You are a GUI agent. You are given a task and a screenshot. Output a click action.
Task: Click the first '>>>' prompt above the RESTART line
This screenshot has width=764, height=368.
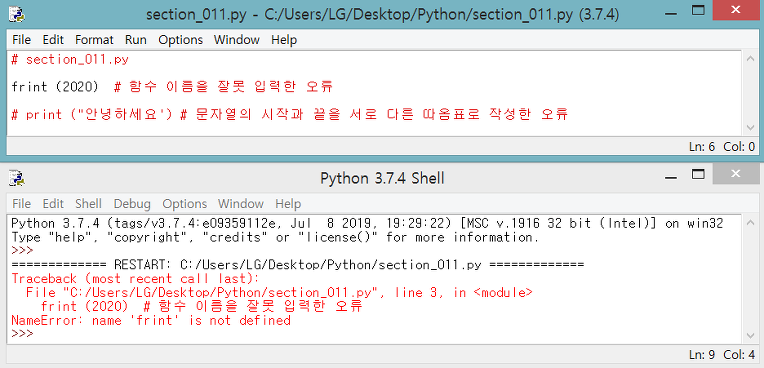(22, 251)
